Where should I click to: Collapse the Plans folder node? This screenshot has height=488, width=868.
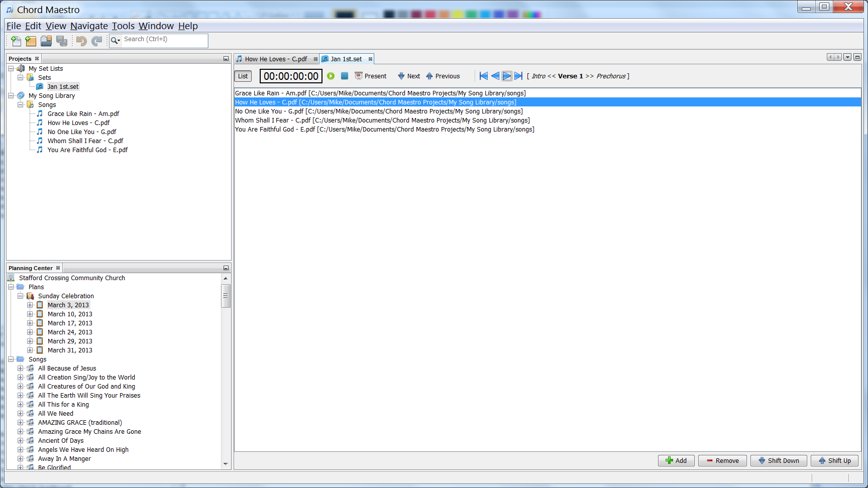click(x=11, y=287)
